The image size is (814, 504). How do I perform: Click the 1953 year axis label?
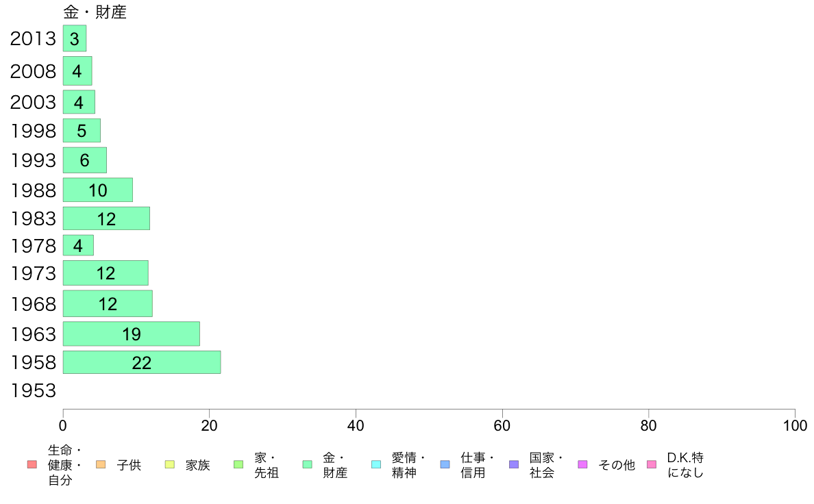coord(33,391)
